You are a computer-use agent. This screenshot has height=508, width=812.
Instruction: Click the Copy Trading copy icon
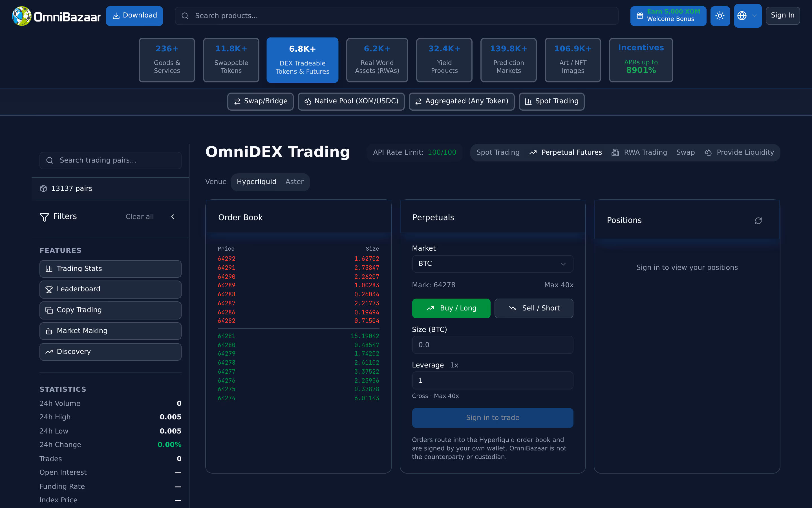coord(49,310)
